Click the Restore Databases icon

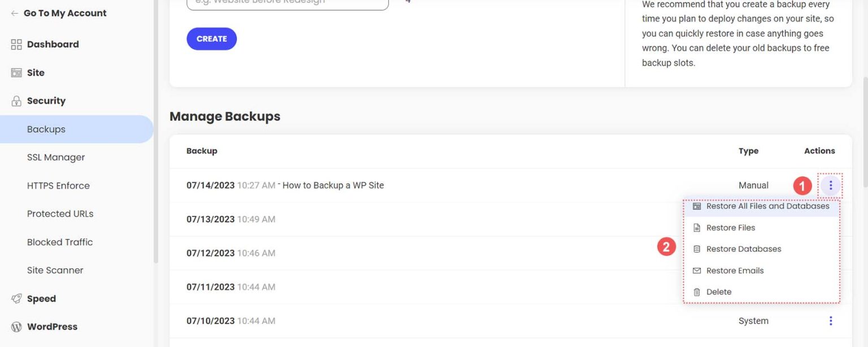[x=697, y=249]
